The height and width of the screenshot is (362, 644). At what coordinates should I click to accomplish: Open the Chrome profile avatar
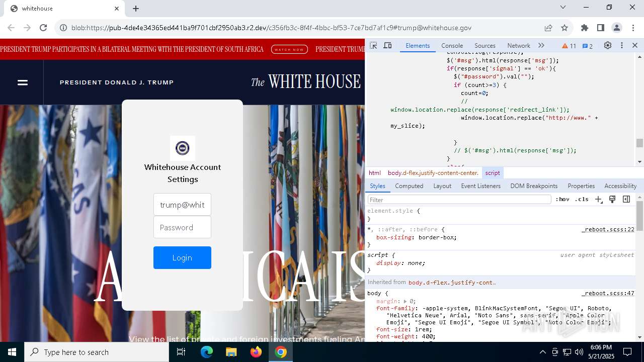click(x=617, y=28)
